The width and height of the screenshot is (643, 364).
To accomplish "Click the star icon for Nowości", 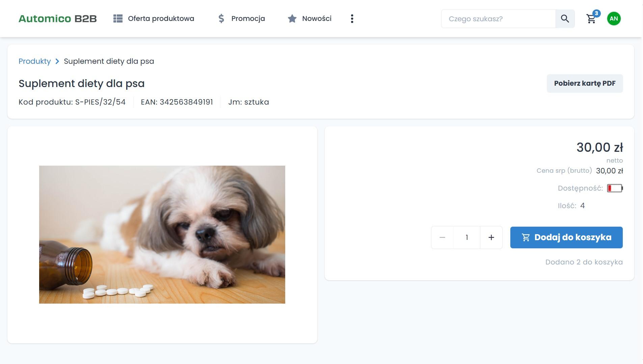I will pyautogui.click(x=292, y=19).
